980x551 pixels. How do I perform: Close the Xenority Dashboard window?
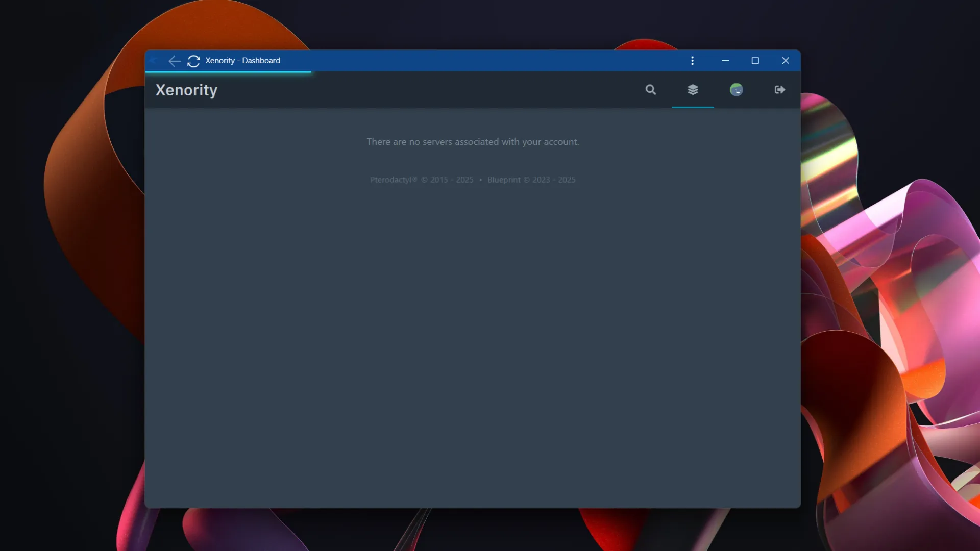tap(786, 61)
